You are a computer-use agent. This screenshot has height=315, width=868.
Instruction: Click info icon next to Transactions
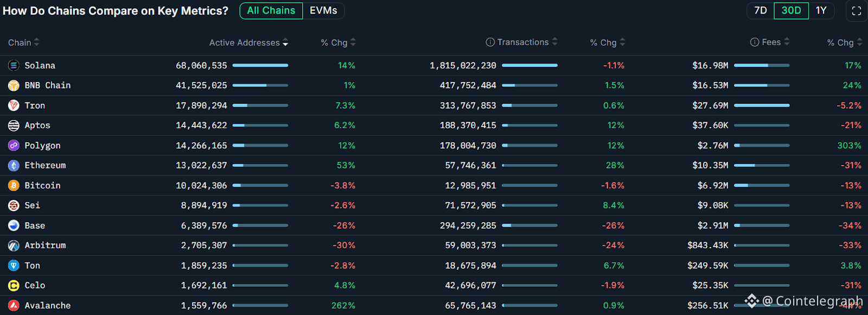click(x=490, y=42)
